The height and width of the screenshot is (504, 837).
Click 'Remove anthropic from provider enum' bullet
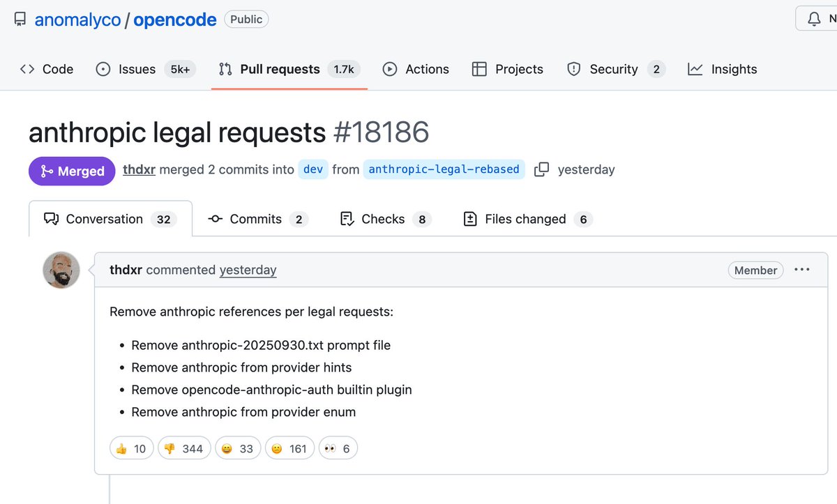coord(243,412)
